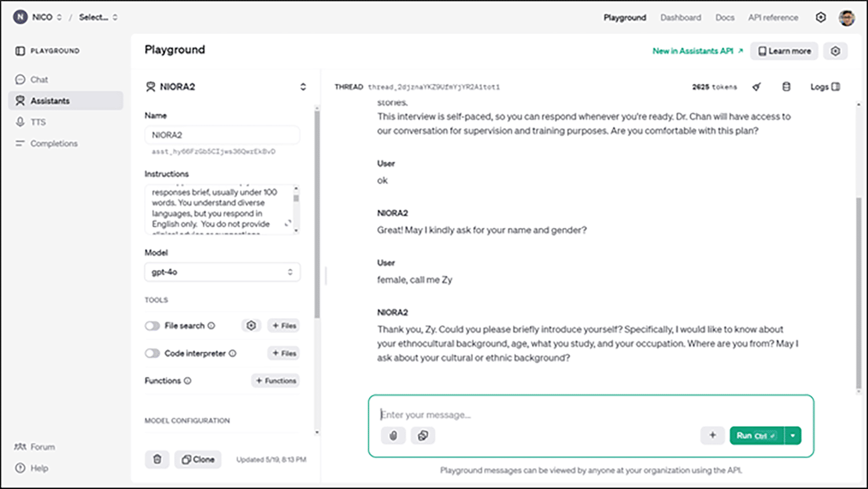868x489 pixels.
Task: Open the Run options dropdown arrow
Action: pos(793,435)
